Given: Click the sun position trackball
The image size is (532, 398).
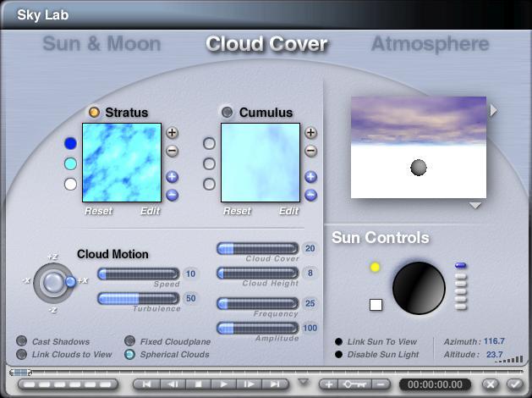Looking at the screenshot, I should [x=419, y=288].
